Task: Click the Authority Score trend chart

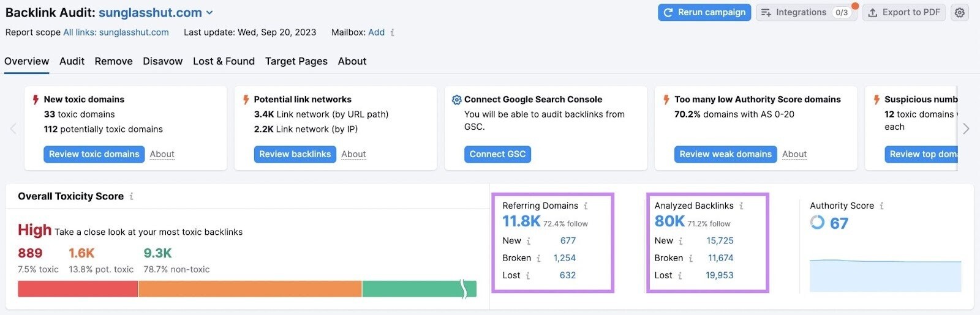Action: [x=885, y=275]
